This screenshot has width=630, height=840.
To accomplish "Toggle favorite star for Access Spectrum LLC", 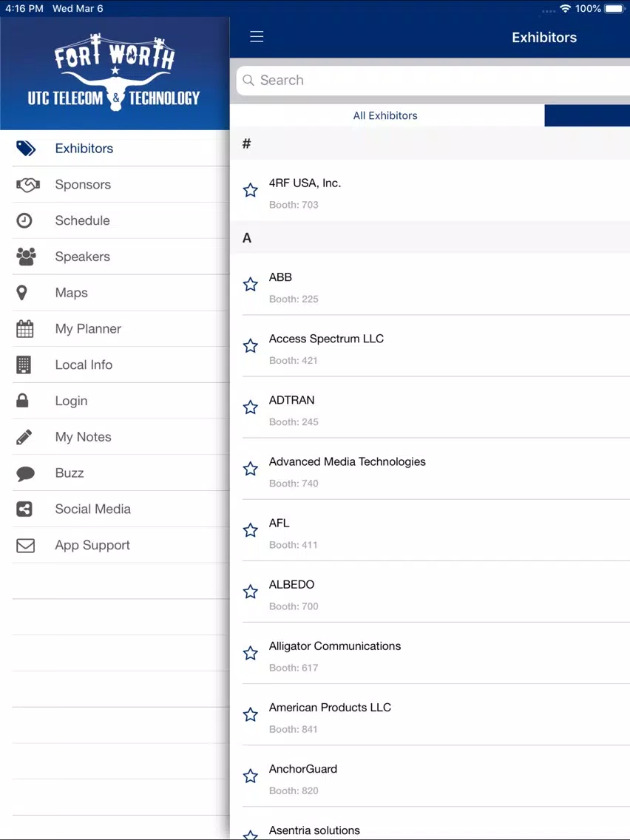I will pos(250,345).
